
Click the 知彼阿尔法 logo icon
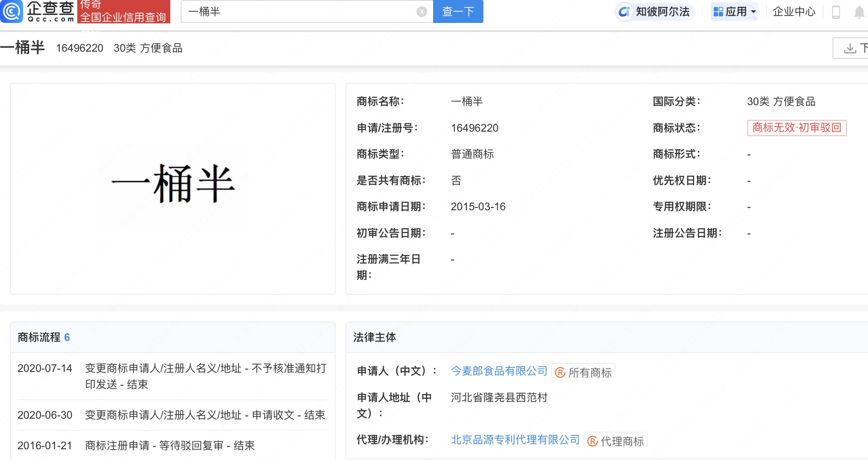(x=624, y=12)
